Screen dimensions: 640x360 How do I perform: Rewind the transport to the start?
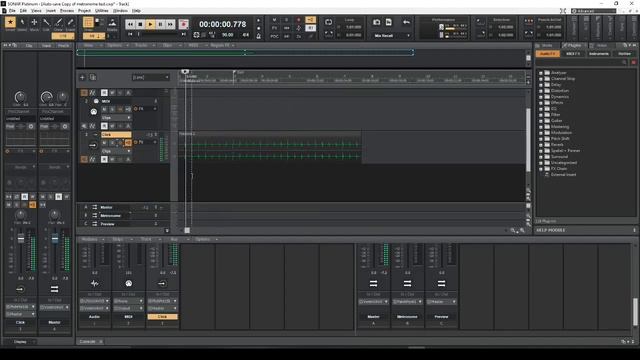(130, 24)
